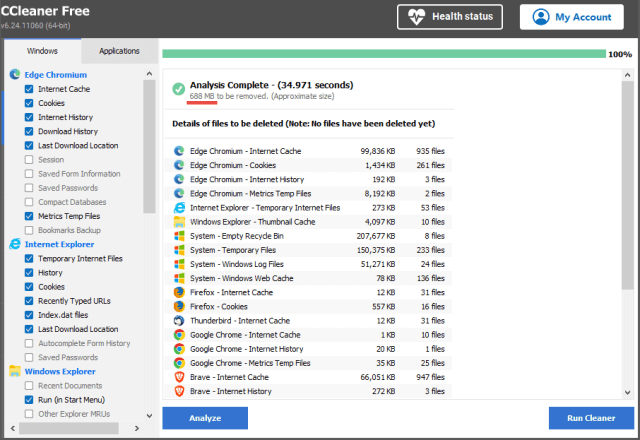
Task: Click the green Analysis Complete checkmark icon
Action: 178,89
